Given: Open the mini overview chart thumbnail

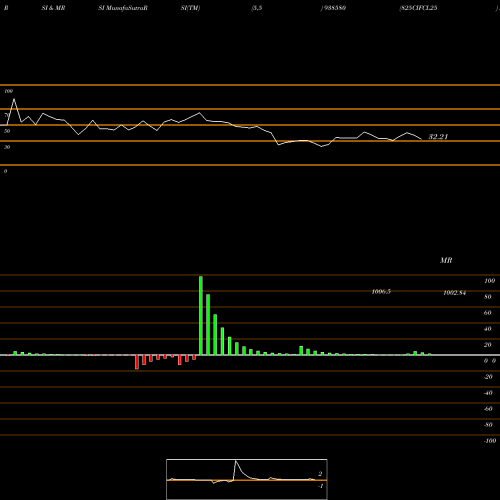Looking at the screenshot, I should point(247,479).
